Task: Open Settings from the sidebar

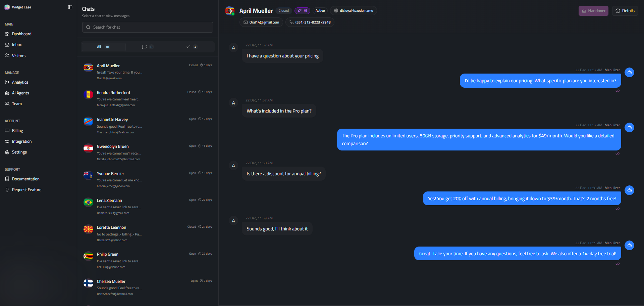Action: coord(19,152)
